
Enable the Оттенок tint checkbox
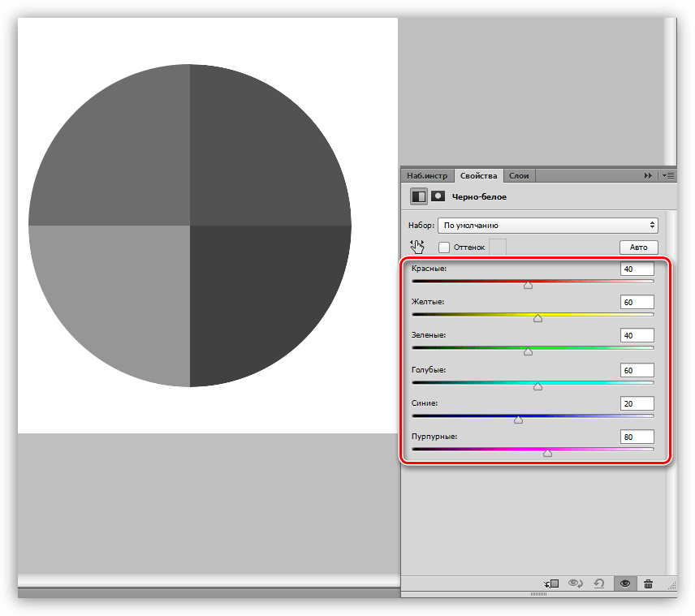(443, 248)
